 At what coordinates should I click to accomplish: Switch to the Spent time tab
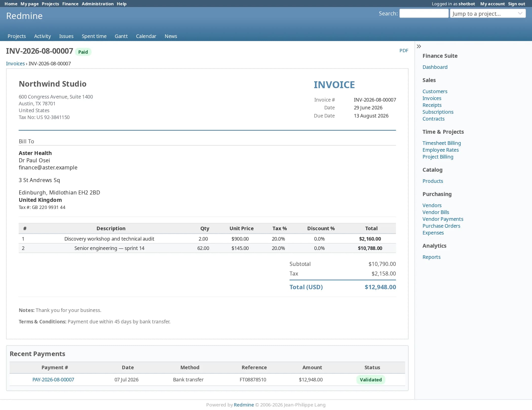94,36
